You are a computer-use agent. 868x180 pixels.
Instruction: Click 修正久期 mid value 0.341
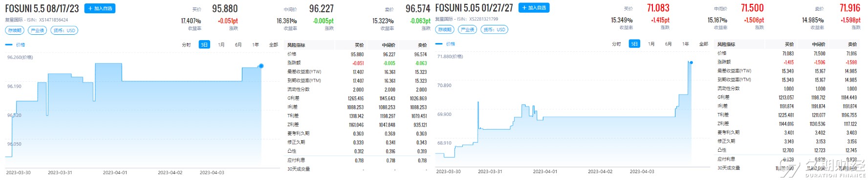click(391, 142)
